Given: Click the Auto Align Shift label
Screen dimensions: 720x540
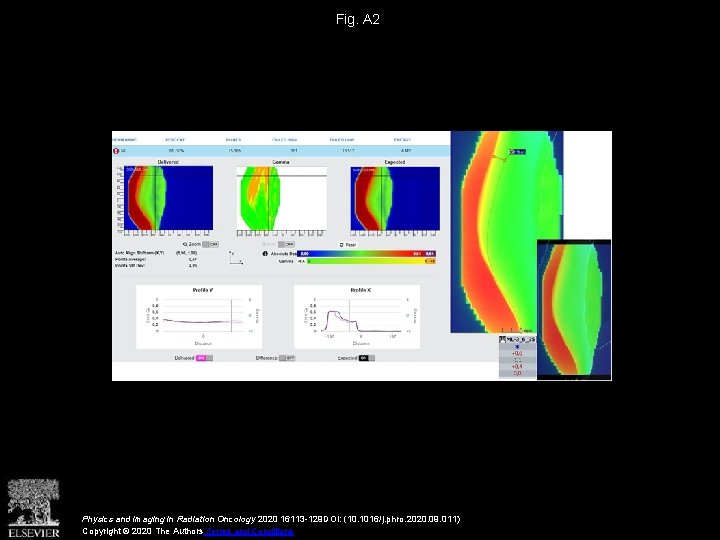Looking at the screenshot, I should pyautogui.click(x=139, y=253).
